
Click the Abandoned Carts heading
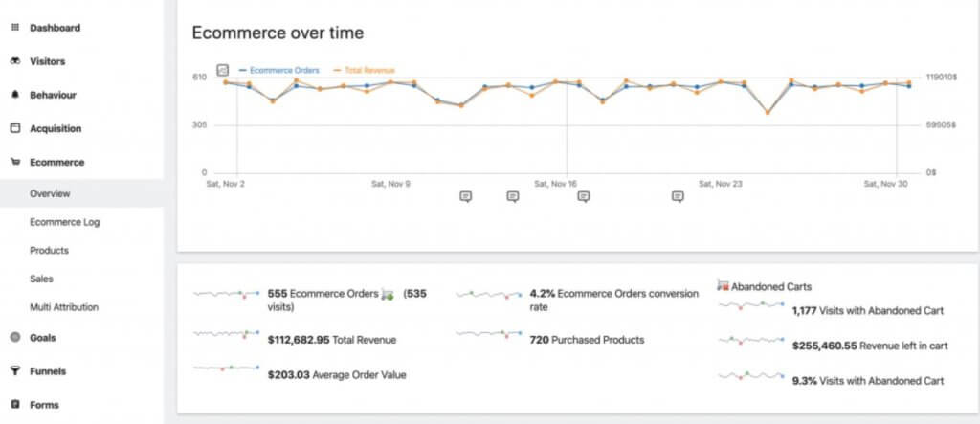(771, 287)
